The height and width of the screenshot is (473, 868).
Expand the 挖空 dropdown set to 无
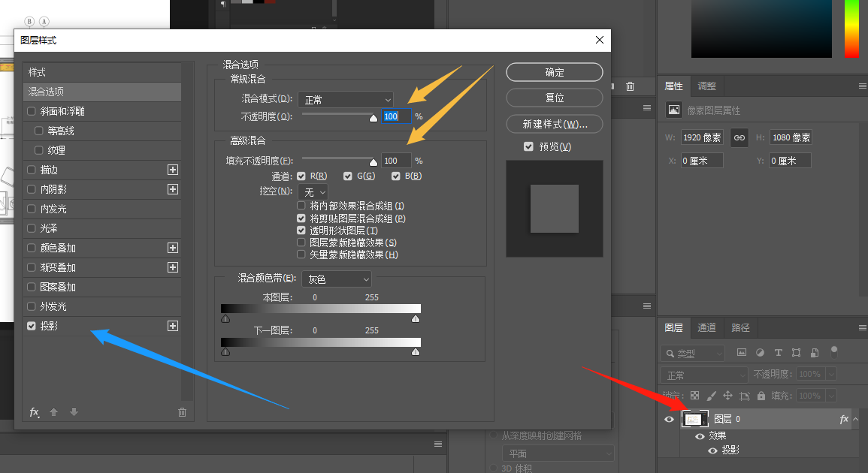coord(313,192)
